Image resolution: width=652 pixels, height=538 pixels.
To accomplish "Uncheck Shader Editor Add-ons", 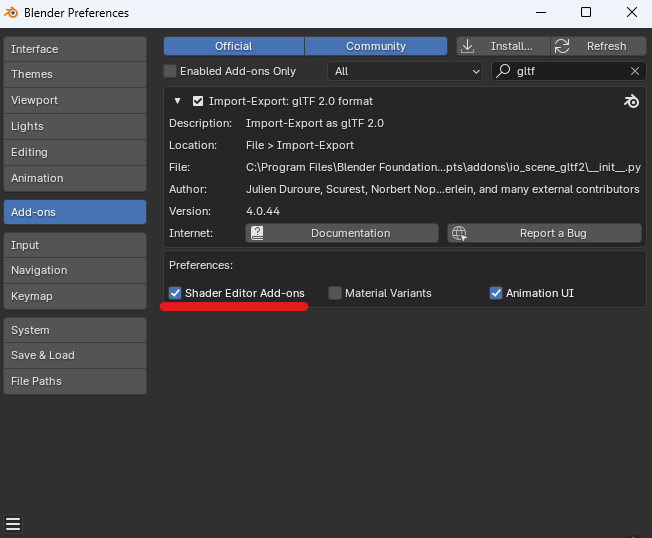I will click(x=175, y=293).
